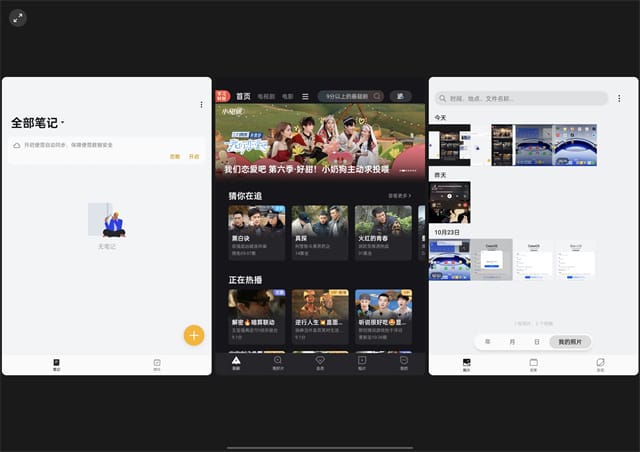Click the video search magnifier icon
The image size is (640, 452).
click(x=377, y=96)
